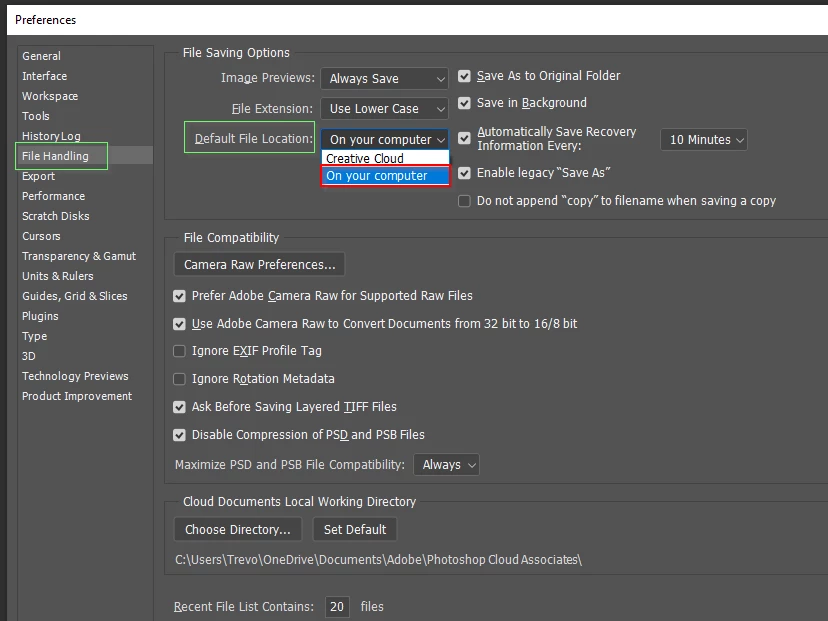The height and width of the screenshot is (621, 828).
Task: Click Choose Directory button
Action: click(x=238, y=530)
